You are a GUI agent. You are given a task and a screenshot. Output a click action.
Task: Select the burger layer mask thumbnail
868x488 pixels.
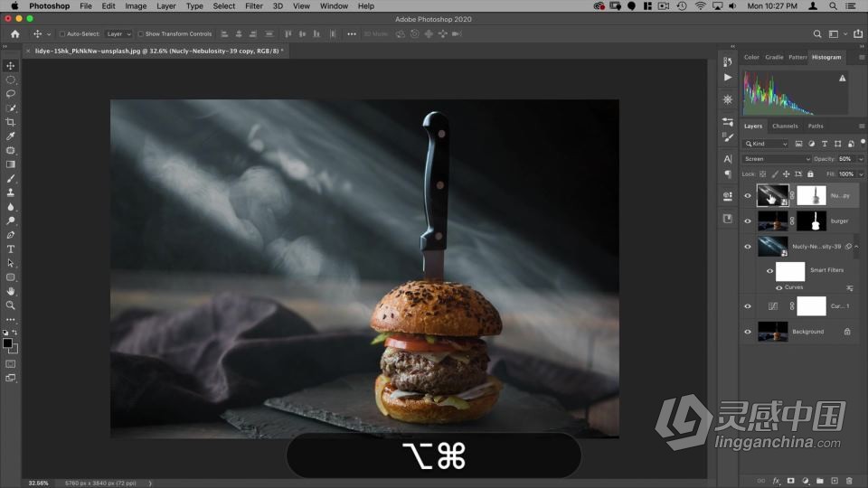coord(811,221)
